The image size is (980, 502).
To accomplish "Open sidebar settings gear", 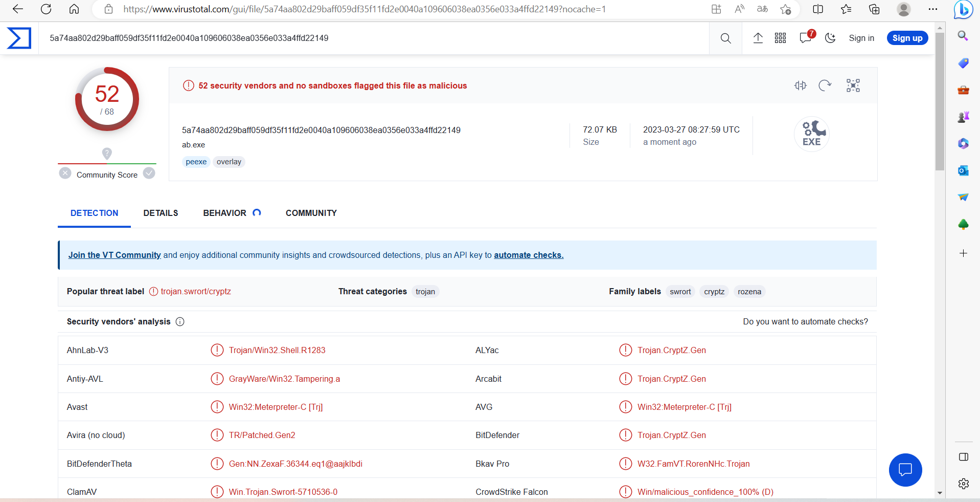I will tap(963, 484).
